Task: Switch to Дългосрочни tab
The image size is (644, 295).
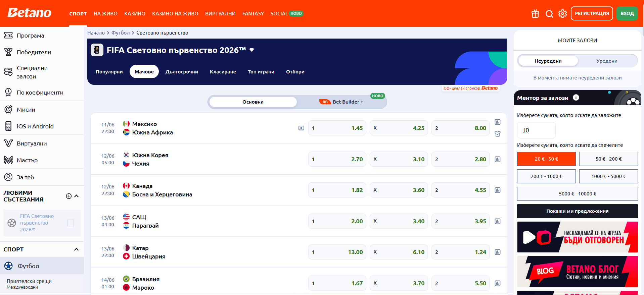Action: 182,72
